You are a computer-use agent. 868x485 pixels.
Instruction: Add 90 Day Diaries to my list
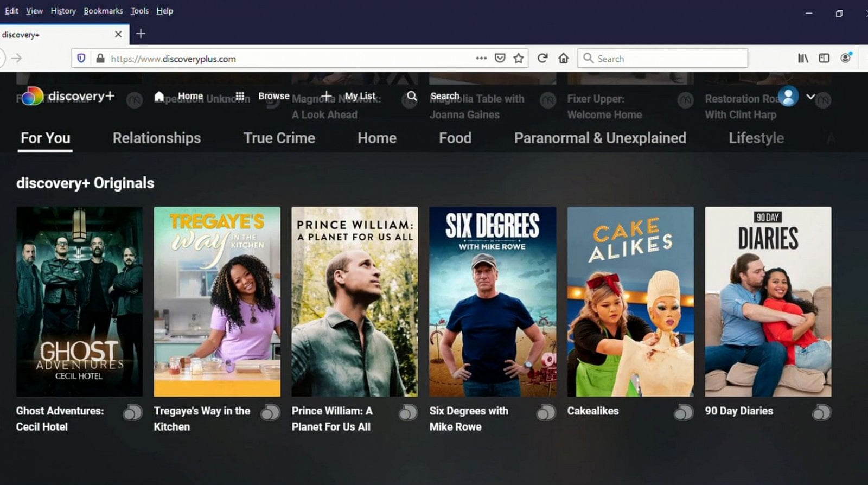point(821,413)
